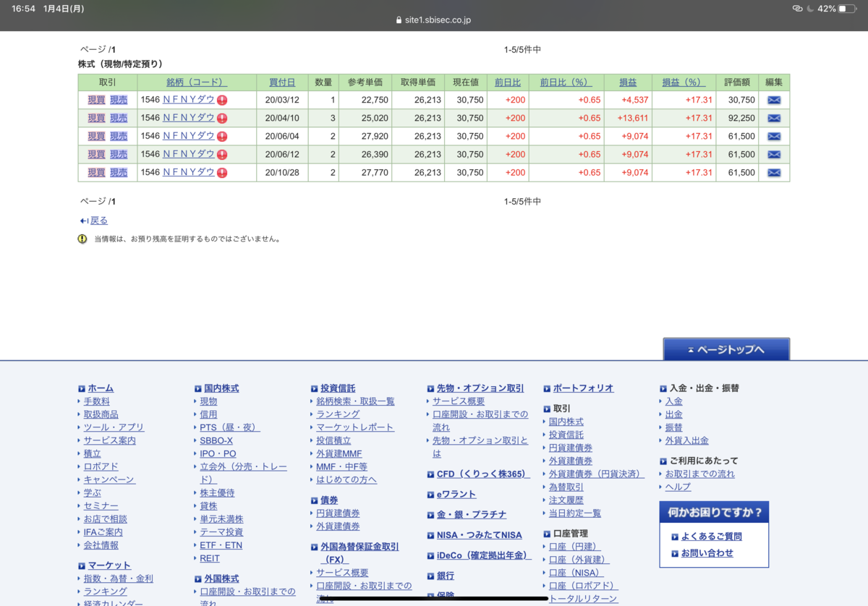
Task: Open ＮＦＮＹダウ link in 20/06/04 row
Action: coord(189,136)
